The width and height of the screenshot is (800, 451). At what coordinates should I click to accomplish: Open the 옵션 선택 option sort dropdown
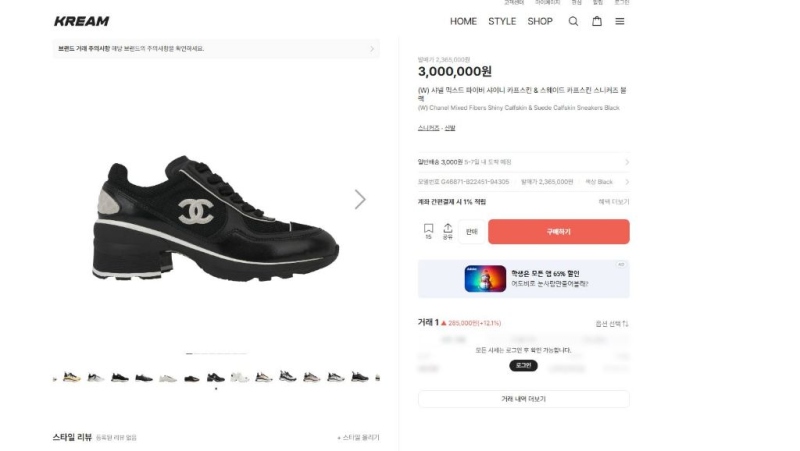[611, 324]
